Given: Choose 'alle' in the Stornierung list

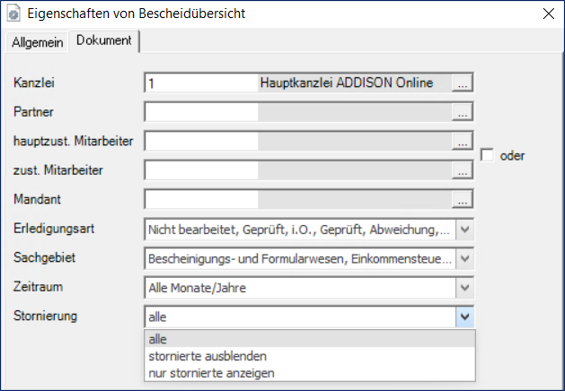Looking at the screenshot, I should (310, 339).
